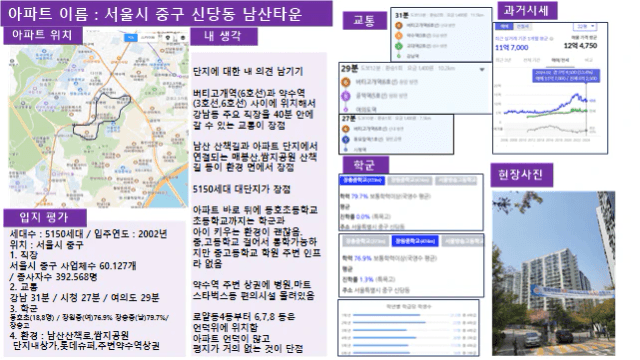
Task: Click the blue line-1 동묘앞역 transfer icon
Action: coord(346,140)
